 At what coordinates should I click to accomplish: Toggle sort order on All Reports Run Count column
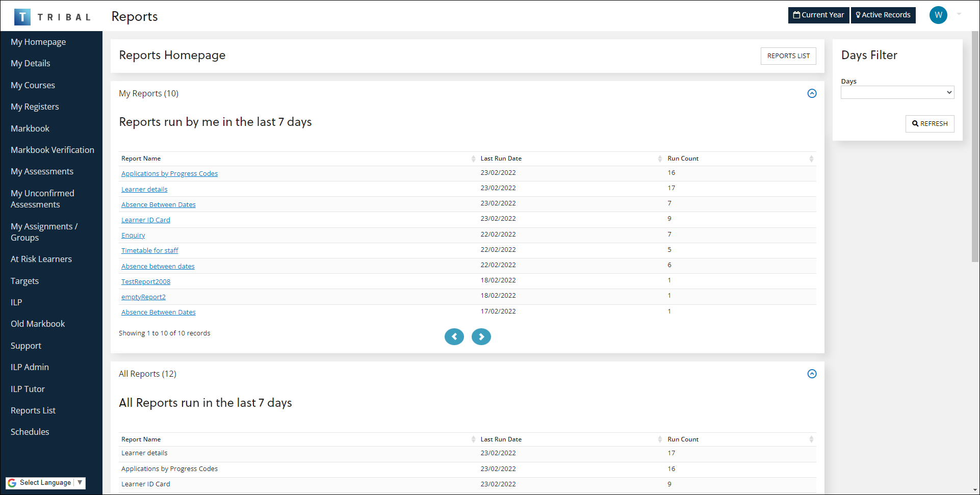click(812, 439)
